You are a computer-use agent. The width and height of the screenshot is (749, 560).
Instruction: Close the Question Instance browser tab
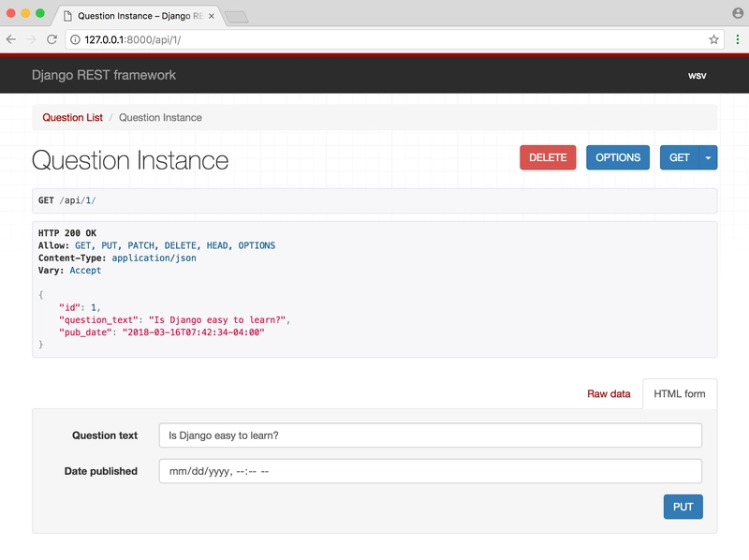[x=212, y=16]
